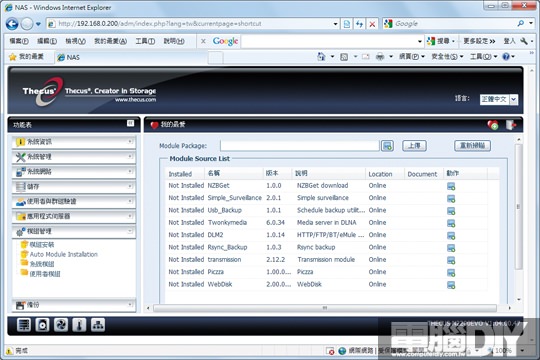Click the browser address bar
This screenshot has width=540, height=360.
click(x=193, y=24)
